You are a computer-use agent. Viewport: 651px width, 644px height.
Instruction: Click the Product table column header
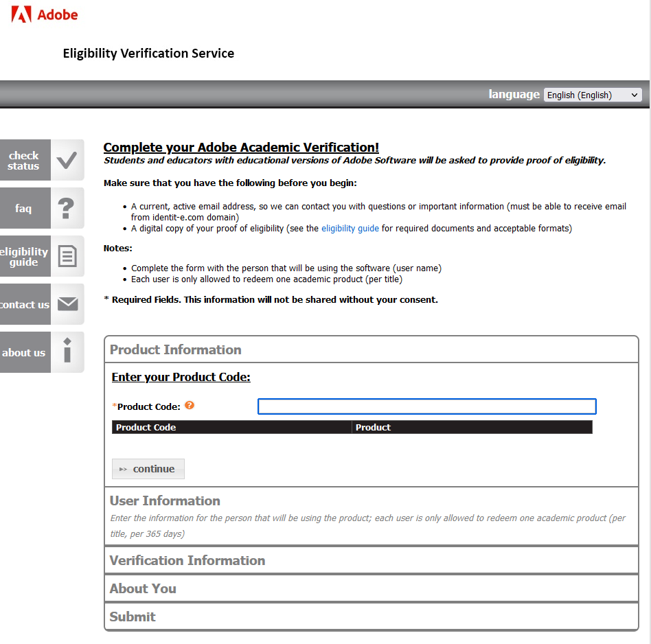click(472, 427)
